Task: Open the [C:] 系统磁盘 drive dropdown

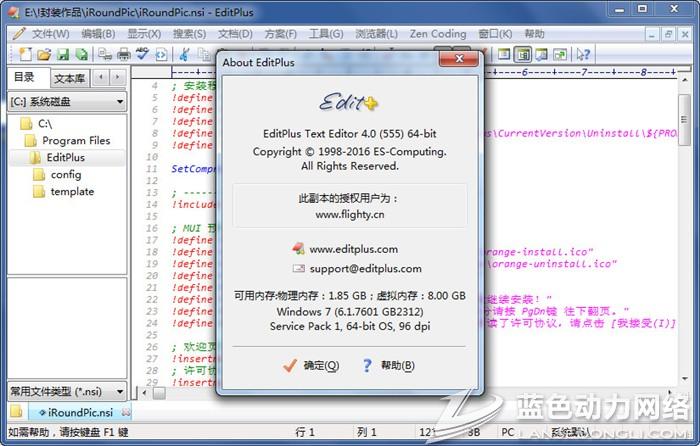Action: [67, 102]
